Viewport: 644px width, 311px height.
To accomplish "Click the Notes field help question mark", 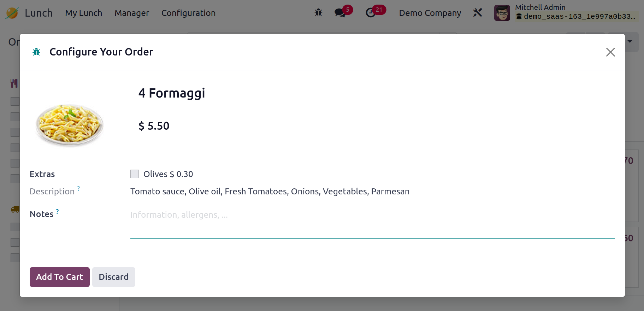I will tap(57, 211).
